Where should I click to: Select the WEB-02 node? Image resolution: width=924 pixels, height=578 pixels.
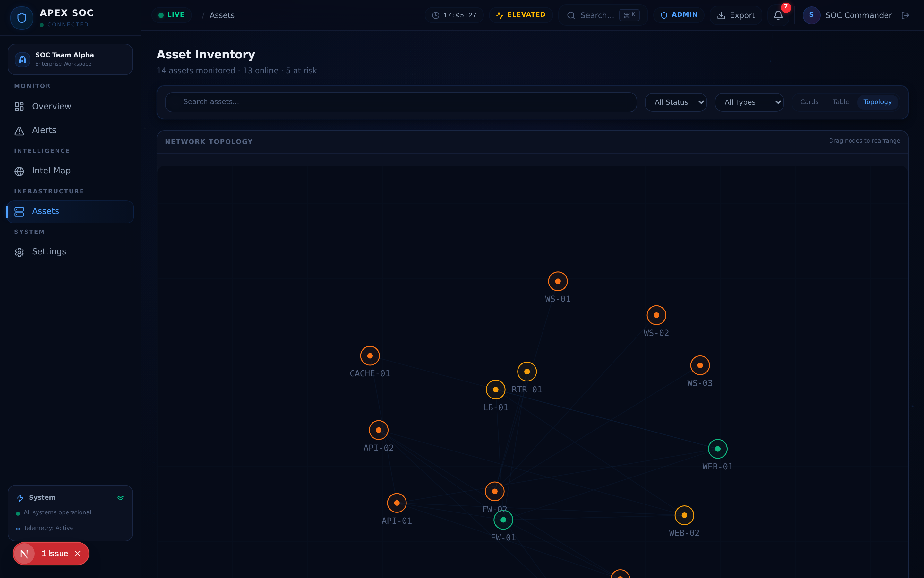[x=684, y=515]
